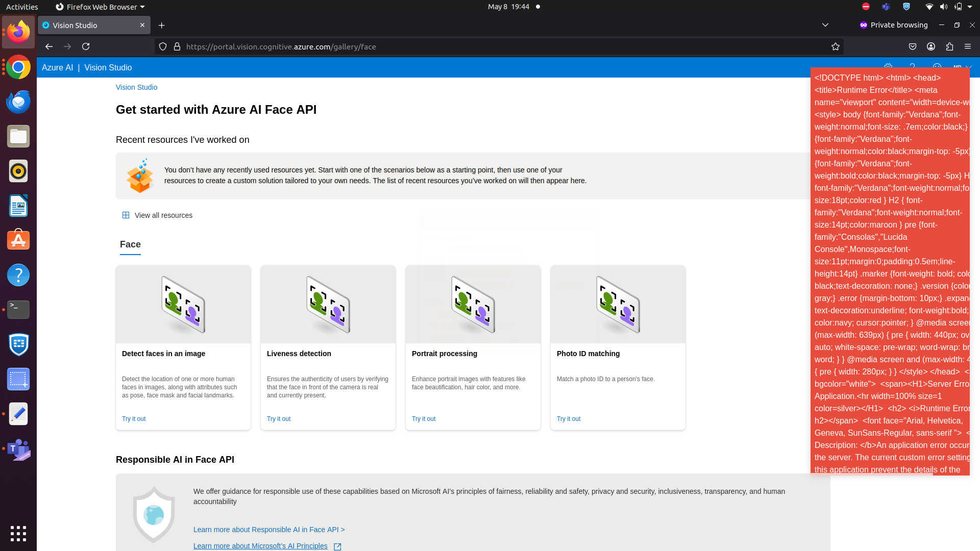Close the Vision Studio tab

pos(142,25)
